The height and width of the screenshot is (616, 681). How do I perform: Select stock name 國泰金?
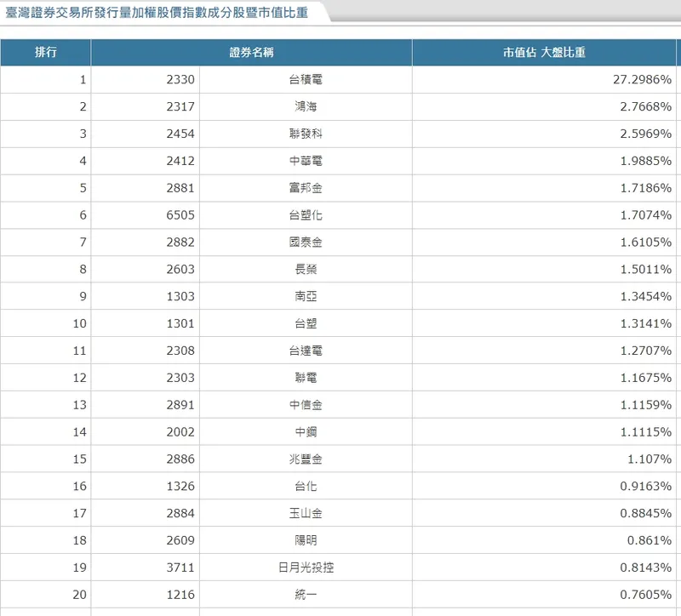[306, 242]
